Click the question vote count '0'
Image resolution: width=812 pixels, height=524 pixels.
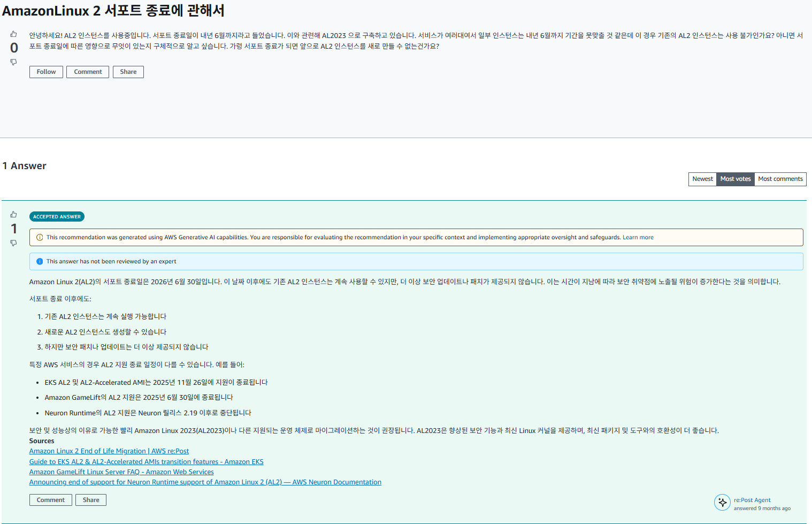[14, 48]
